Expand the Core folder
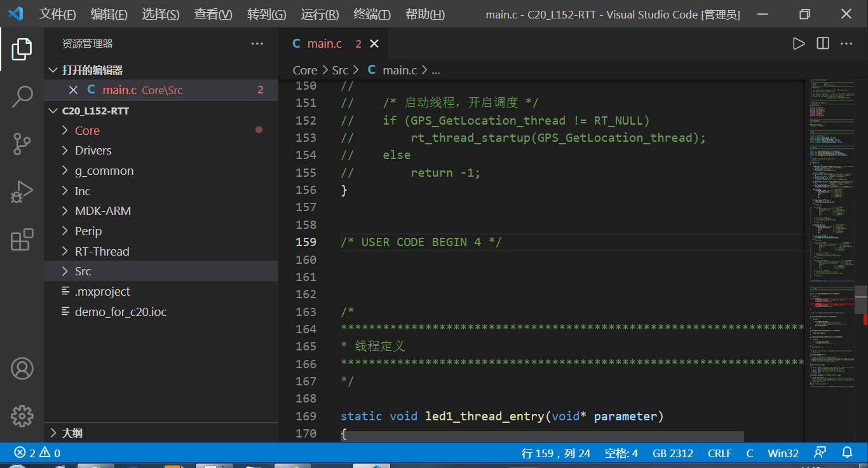 click(x=65, y=130)
